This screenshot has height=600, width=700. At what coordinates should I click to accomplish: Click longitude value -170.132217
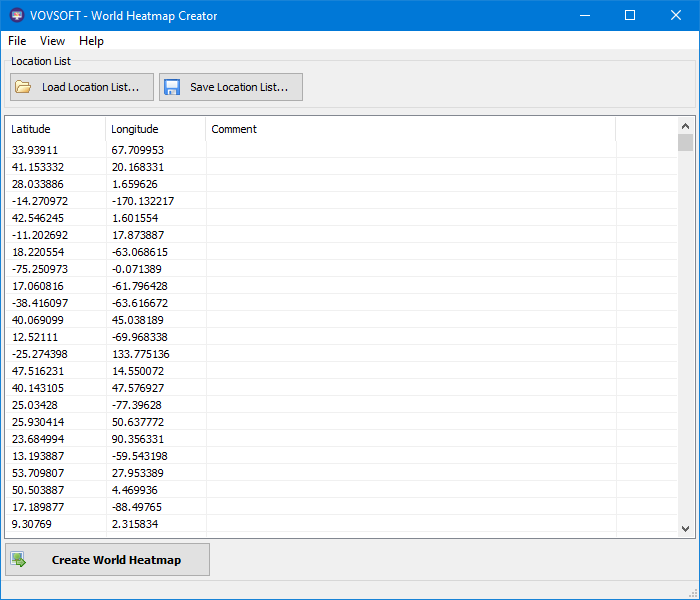point(143,201)
